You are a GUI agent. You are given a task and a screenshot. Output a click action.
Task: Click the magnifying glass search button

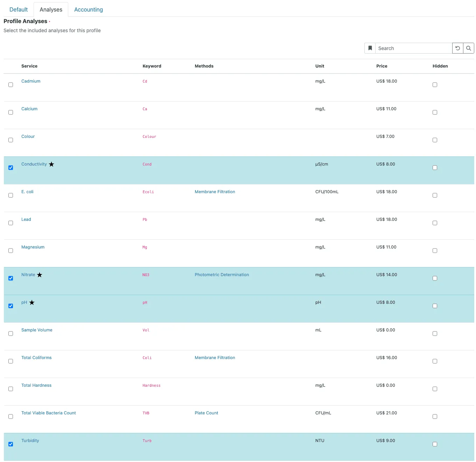(x=469, y=48)
